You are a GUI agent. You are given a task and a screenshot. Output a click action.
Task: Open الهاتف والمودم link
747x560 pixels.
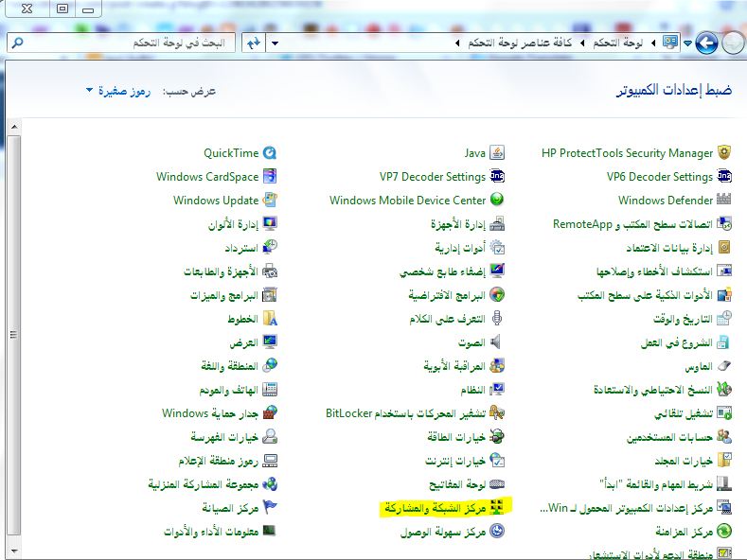click(x=229, y=390)
